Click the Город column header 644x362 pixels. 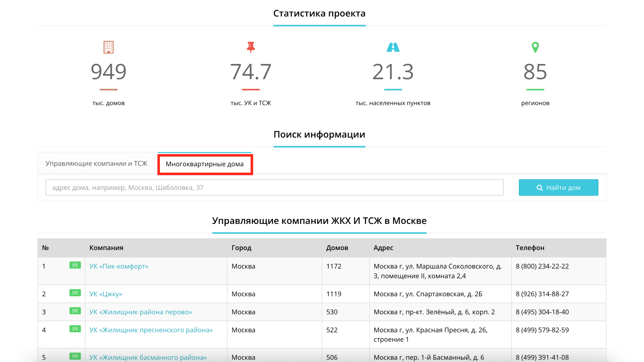(x=241, y=248)
